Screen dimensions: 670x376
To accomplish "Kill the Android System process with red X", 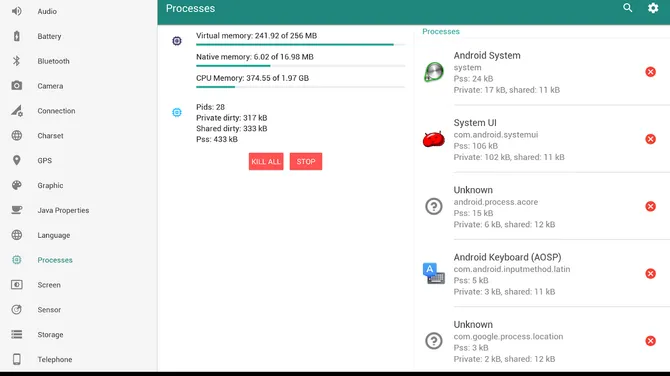I will (x=650, y=72).
